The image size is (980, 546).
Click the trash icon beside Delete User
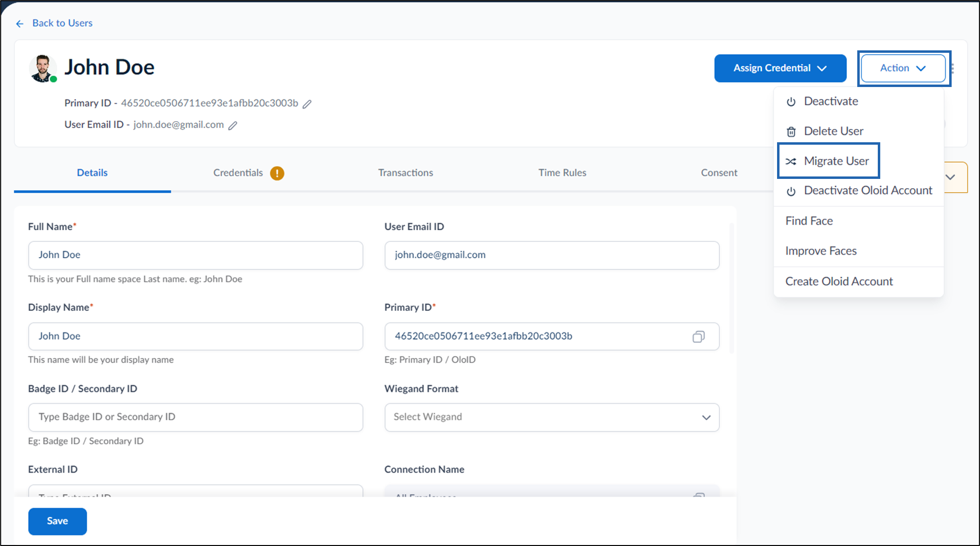[x=791, y=131]
